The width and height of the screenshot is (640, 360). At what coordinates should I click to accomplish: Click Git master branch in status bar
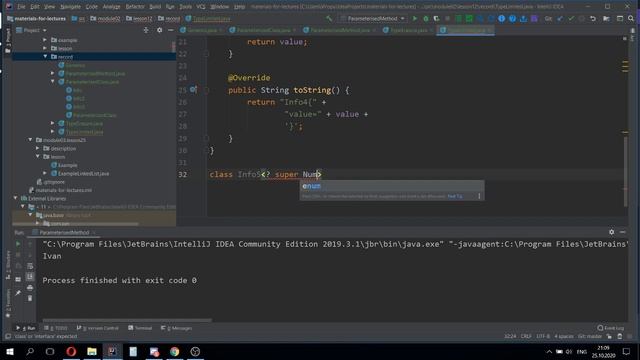(590, 336)
